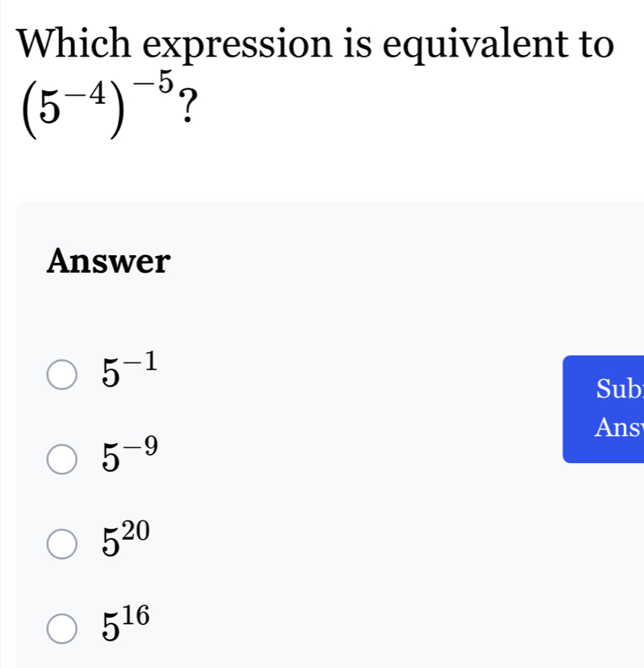This screenshot has height=668, width=644.
Task: Click the blue Submit Answer control
Action: pos(612,409)
